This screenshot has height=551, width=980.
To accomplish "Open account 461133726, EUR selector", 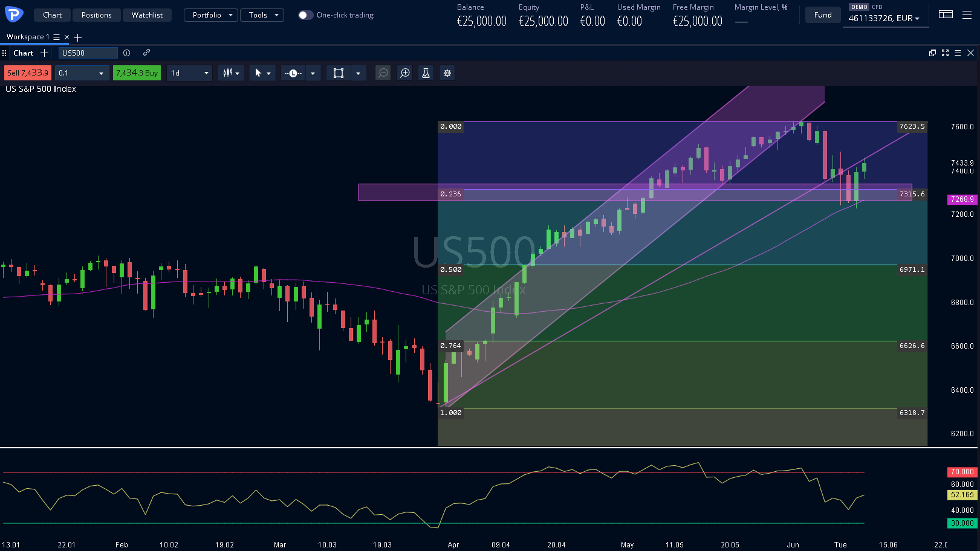I will pos(884,19).
